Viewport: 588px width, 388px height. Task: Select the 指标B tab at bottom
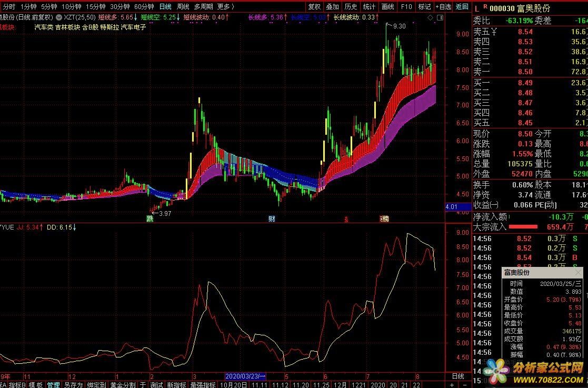(x=17, y=385)
